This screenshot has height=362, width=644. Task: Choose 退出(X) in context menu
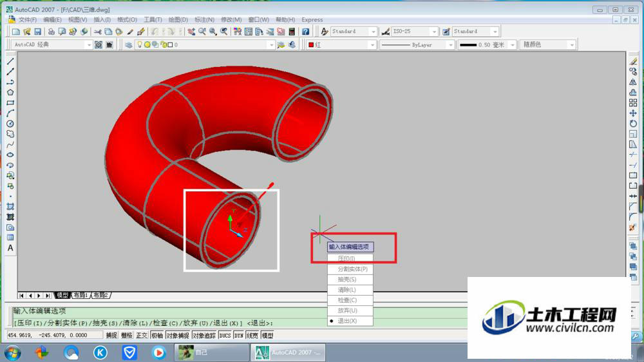350,321
